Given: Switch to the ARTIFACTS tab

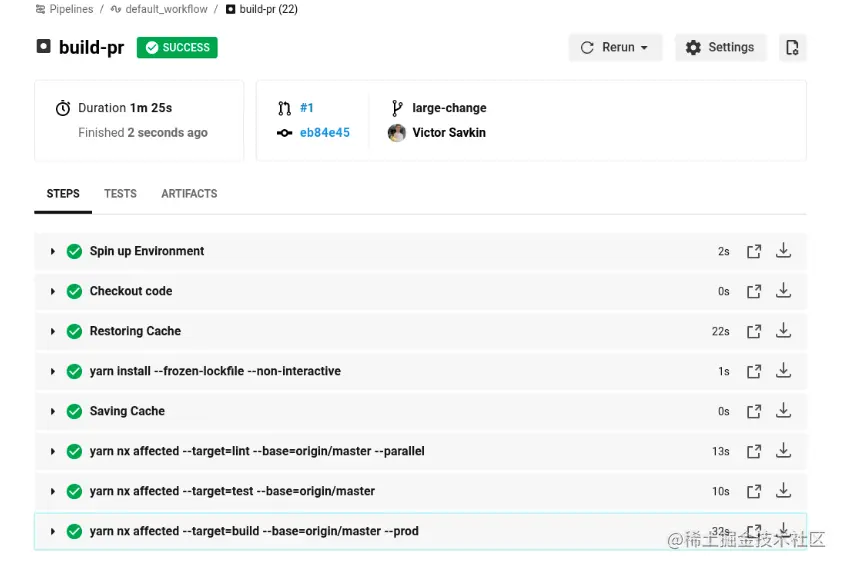Looking at the screenshot, I should 189,194.
